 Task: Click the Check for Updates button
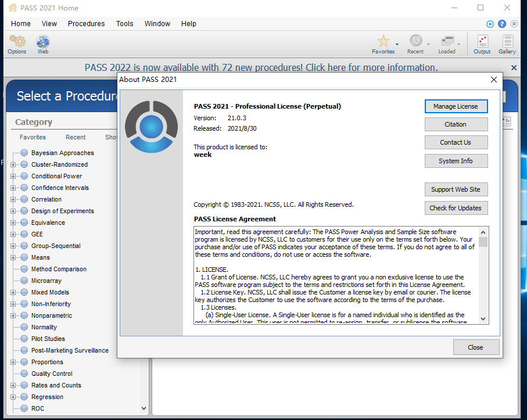click(x=456, y=208)
